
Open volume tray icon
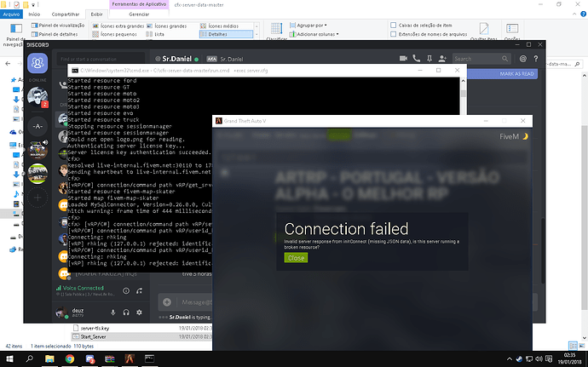coord(539,358)
